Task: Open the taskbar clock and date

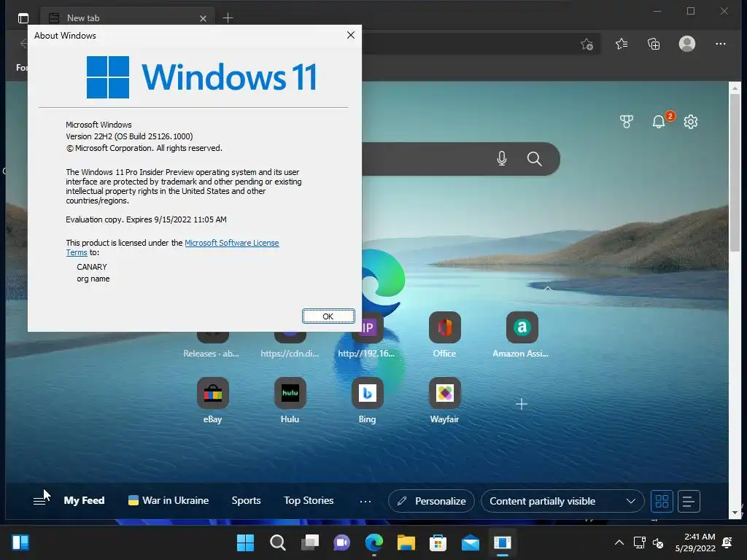Action: [x=695, y=542]
